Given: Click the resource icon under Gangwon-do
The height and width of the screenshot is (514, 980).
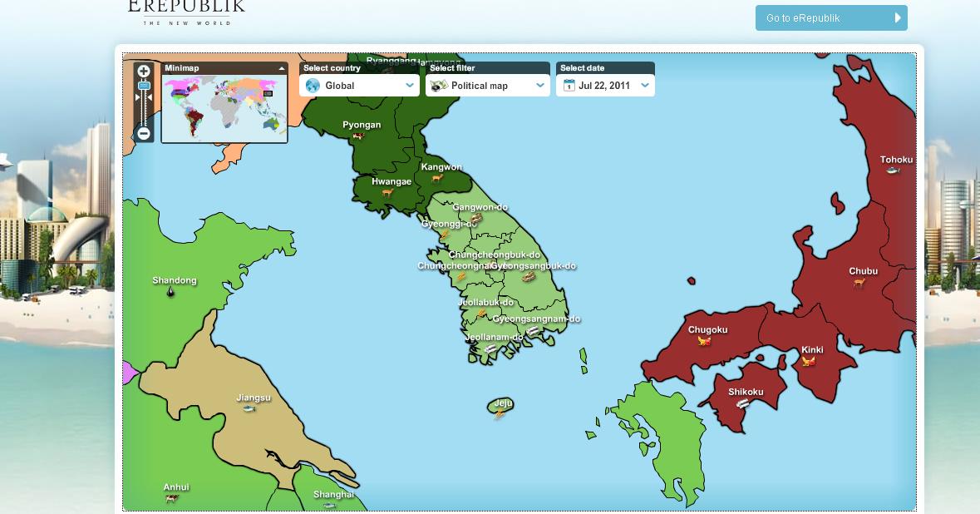Looking at the screenshot, I should (x=476, y=218).
